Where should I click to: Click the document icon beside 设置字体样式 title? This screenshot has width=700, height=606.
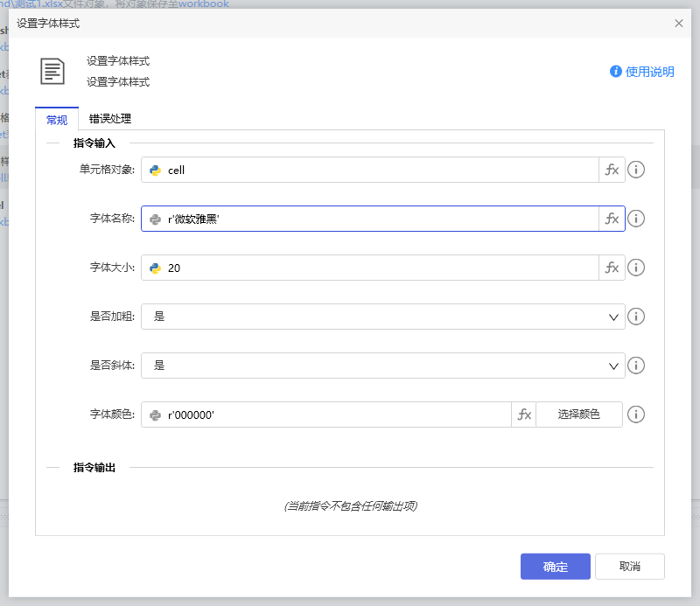[53, 72]
